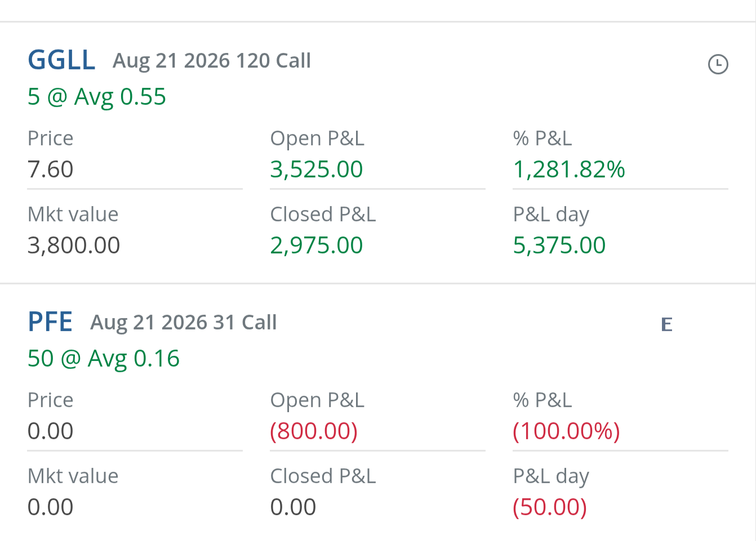Tap GGLL P&L day value 5,375.00
The image size is (756, 541).
(x=559, y=245)
